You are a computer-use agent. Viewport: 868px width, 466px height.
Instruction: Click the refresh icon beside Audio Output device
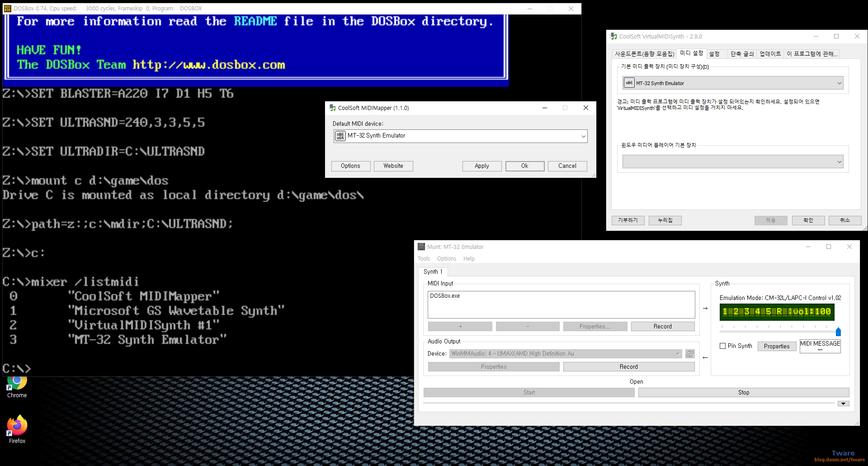pyautogui.click(x=690, y=353)
